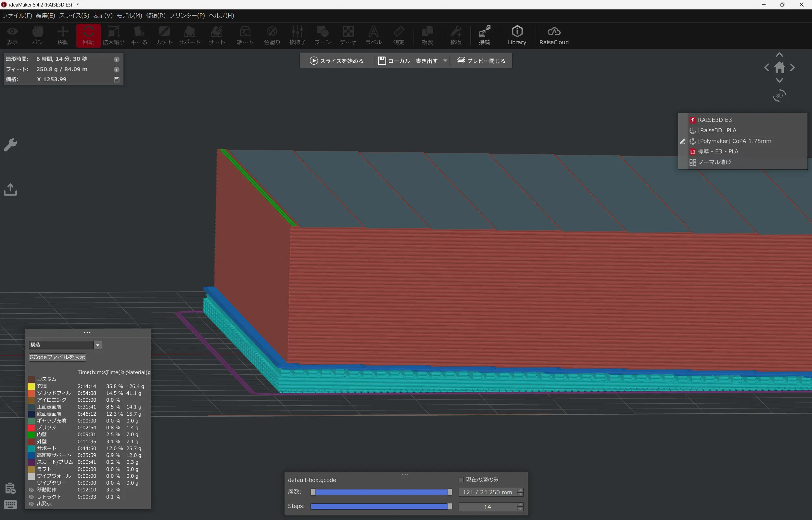The width and height of the screenshot is (812, 520).
Task: Open the プリンター(P) menu
Action: pos(187,16)
